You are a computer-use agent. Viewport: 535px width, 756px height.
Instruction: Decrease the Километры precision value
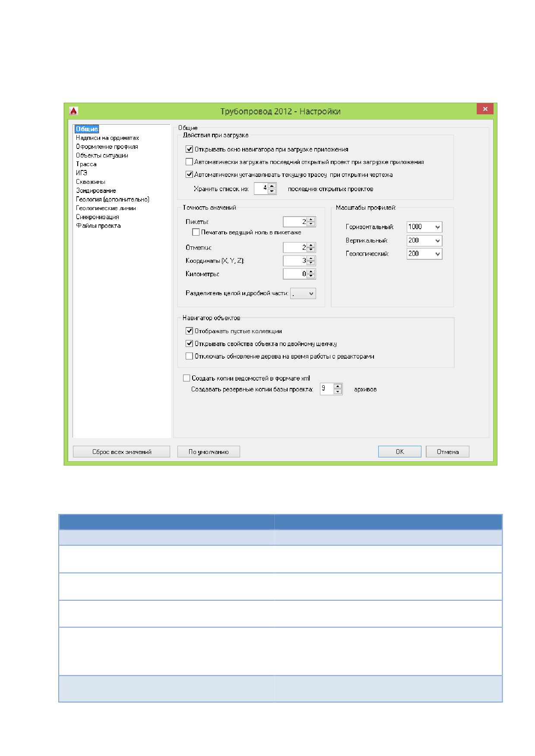311,276
